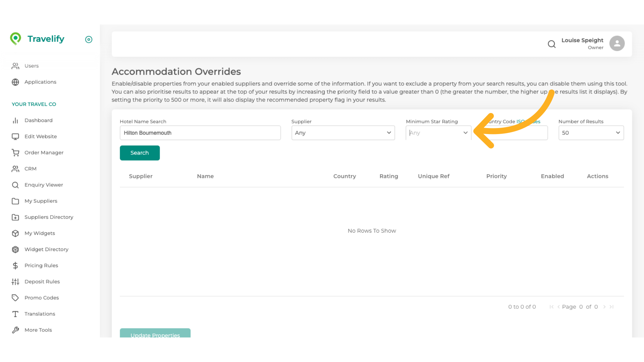Click the Order Manager cart icon
The image size is (644, 362).
pos(15,153)
